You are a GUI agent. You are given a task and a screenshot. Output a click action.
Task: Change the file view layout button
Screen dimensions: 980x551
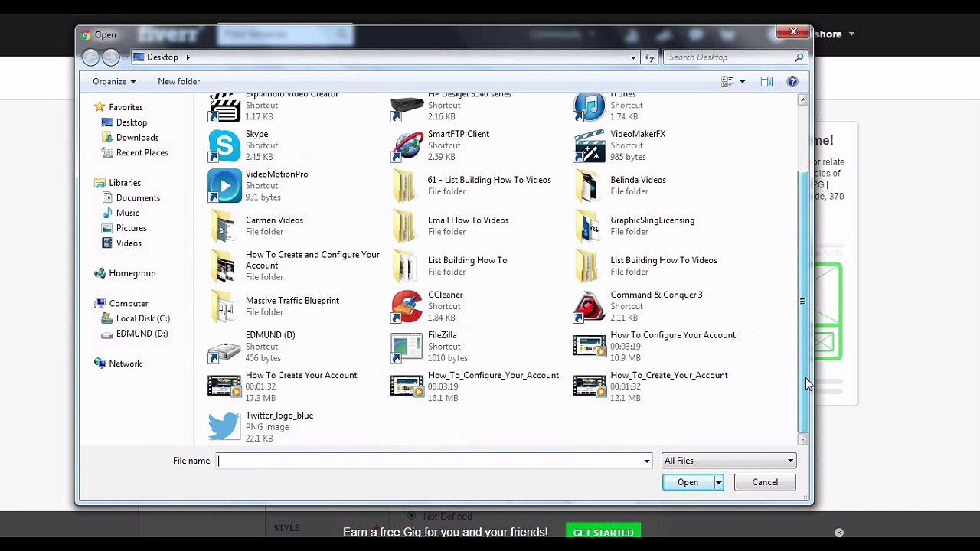click(727, 82)
